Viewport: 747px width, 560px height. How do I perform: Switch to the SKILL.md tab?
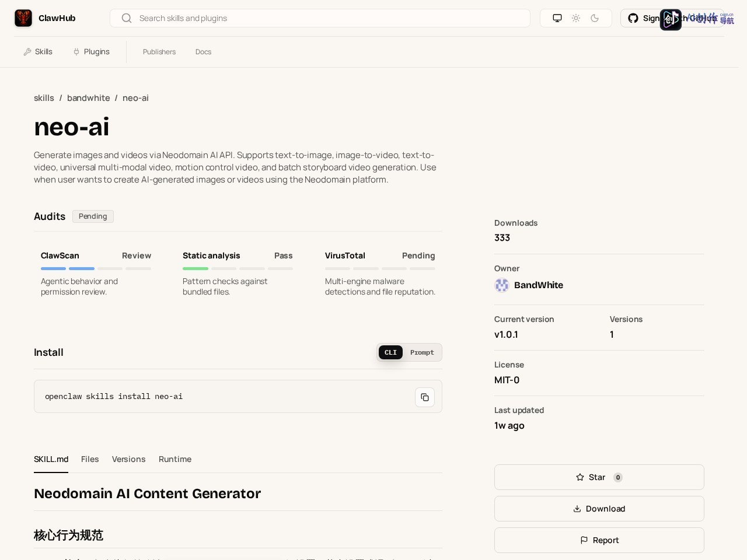[x=51, y=459]
